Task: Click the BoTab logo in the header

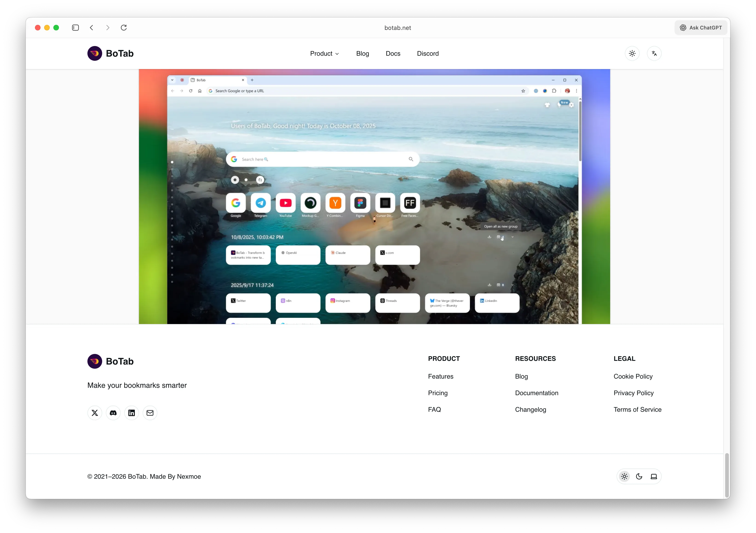Action: (x=110, y=53)
